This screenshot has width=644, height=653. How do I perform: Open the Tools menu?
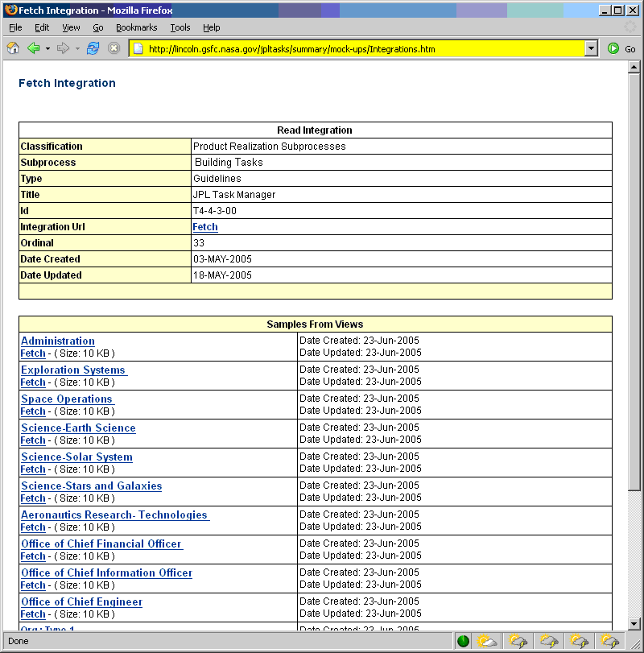tap(180, 27)
